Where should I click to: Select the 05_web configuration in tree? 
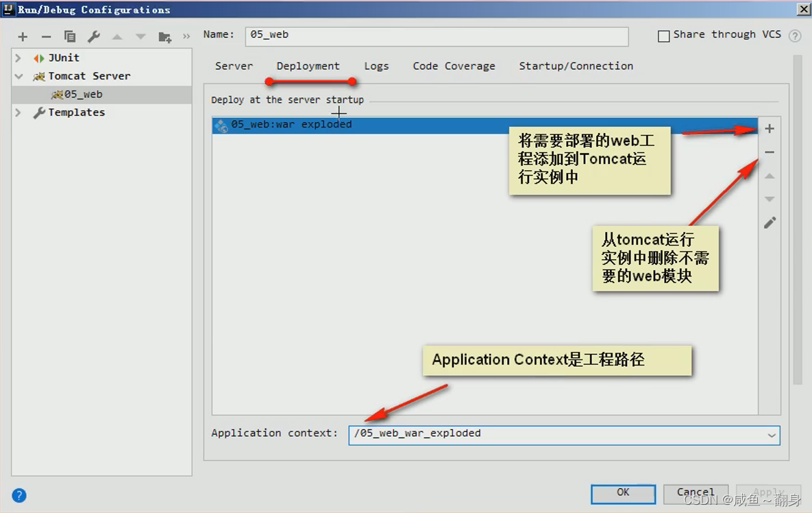(x=101, y=95)
